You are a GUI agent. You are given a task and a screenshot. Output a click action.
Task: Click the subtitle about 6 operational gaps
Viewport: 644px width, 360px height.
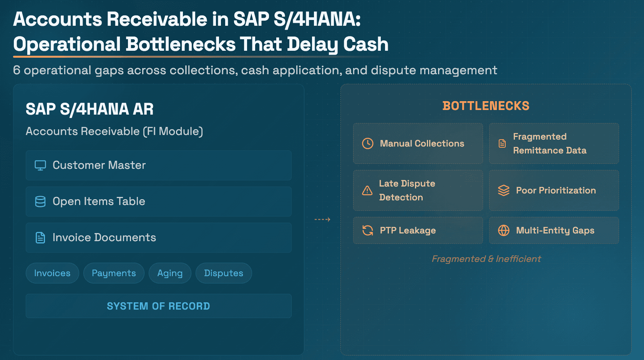point(255,70)
